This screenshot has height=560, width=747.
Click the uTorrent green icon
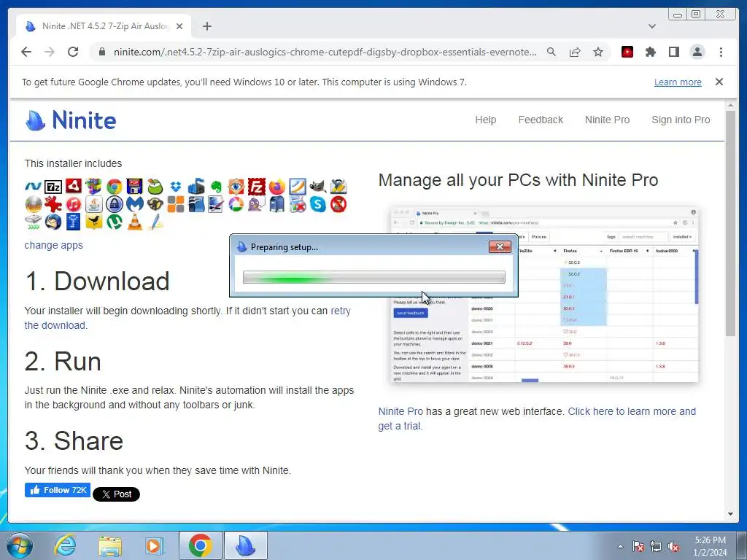(x=115, y=222)
